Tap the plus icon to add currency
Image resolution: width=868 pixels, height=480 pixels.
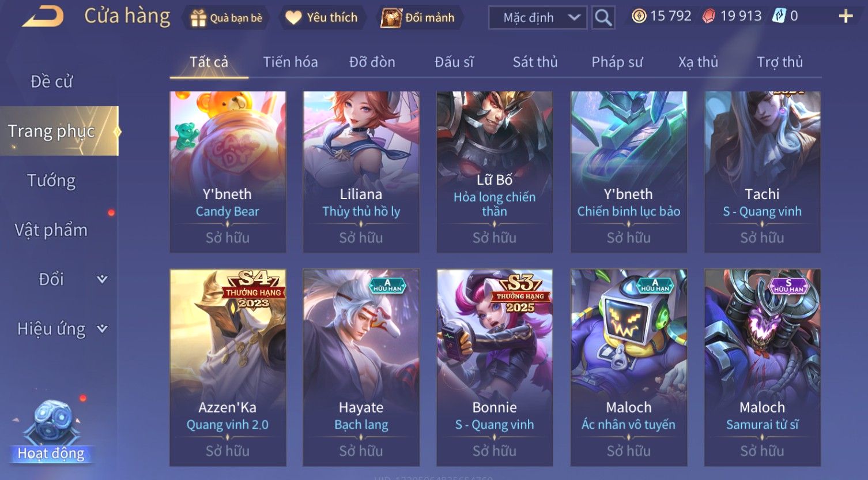[846, 17]
